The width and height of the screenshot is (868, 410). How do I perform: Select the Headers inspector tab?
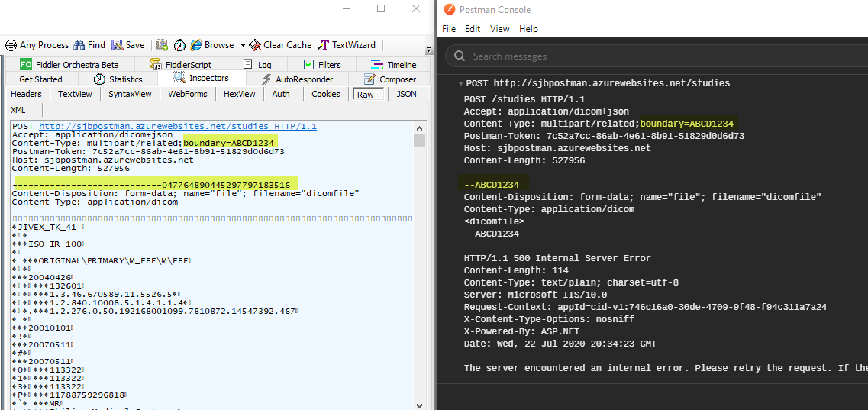(x=26, y=94)
